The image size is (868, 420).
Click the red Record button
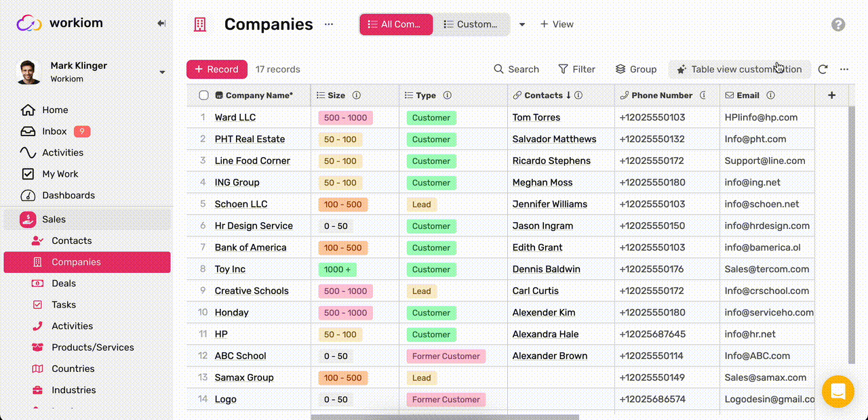(x=216, y=69)
